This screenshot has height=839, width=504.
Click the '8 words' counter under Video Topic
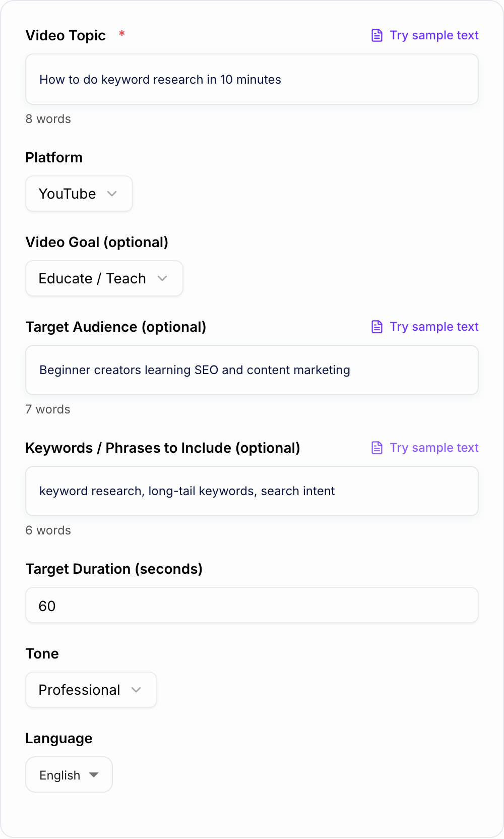(48, 119)
